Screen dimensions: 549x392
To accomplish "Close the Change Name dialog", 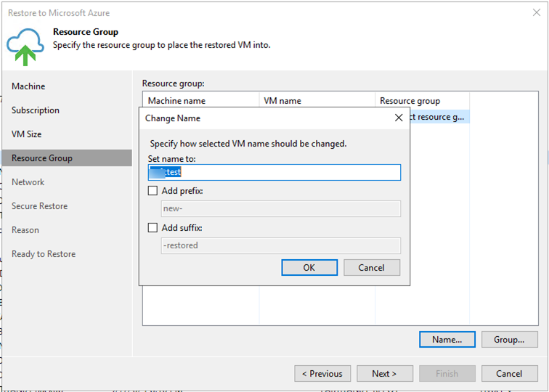I will click(x=399, y=118).
